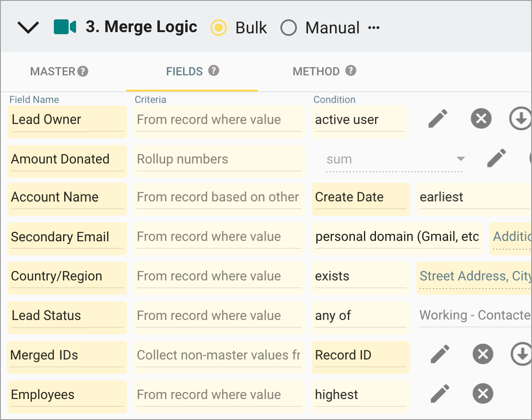Open the sum aggregation dropdown
Screen dimensions: 532x420
coord(460,159)
